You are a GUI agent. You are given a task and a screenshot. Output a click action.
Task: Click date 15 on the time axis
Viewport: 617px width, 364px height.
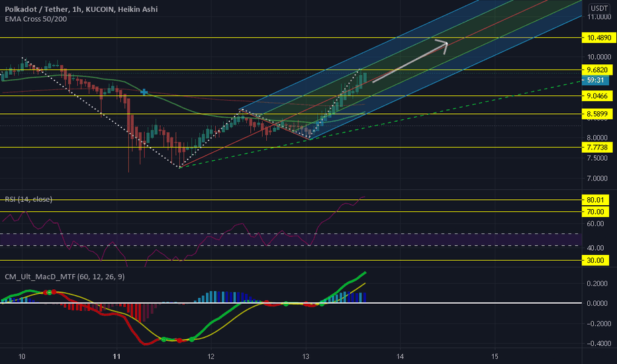[x=495, y=357]
